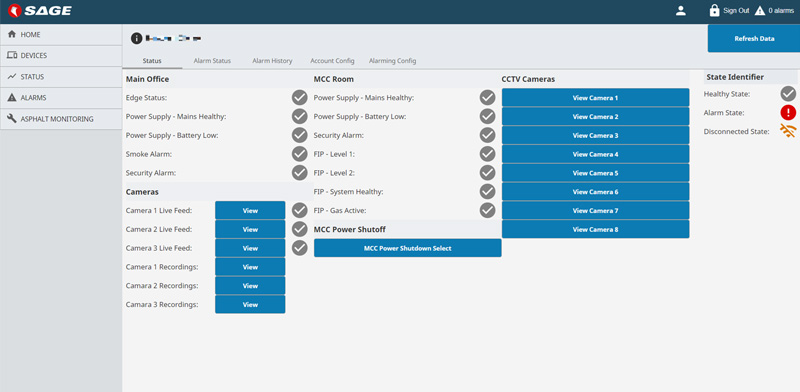Click the info icon beside site name
Screen dimensions: 800x392
coord(136,38)
